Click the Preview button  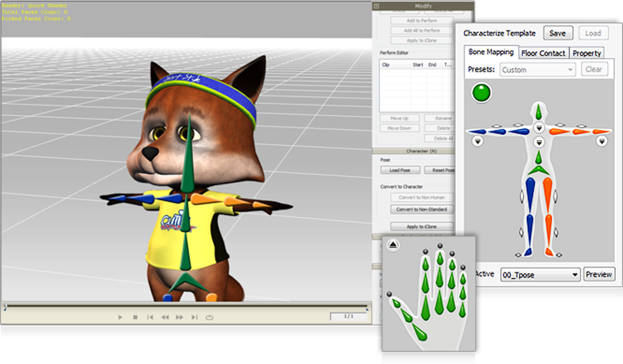point(599,275)
